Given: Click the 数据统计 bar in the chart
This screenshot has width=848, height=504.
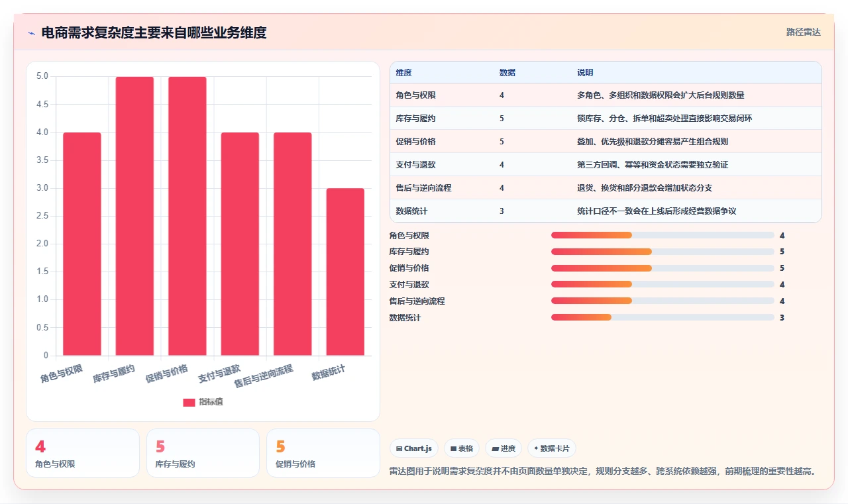Looking at the screenshot, I should (x=345, y=272).
